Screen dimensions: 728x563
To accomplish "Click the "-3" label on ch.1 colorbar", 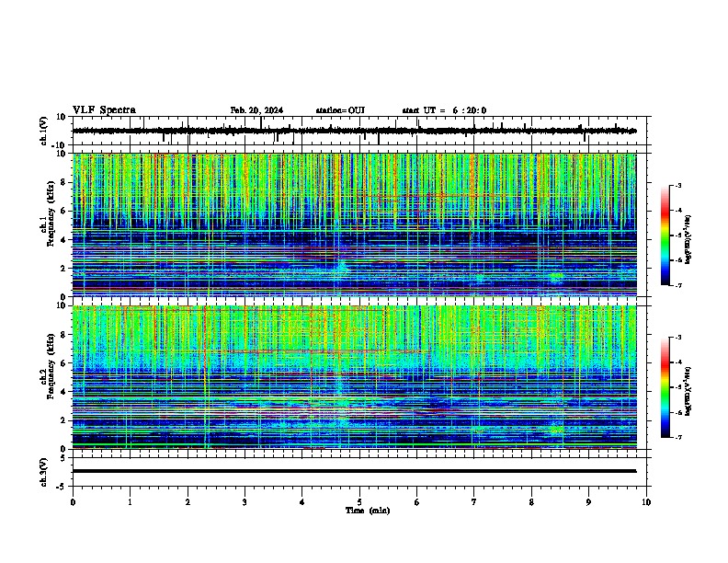I will (678, 186).
